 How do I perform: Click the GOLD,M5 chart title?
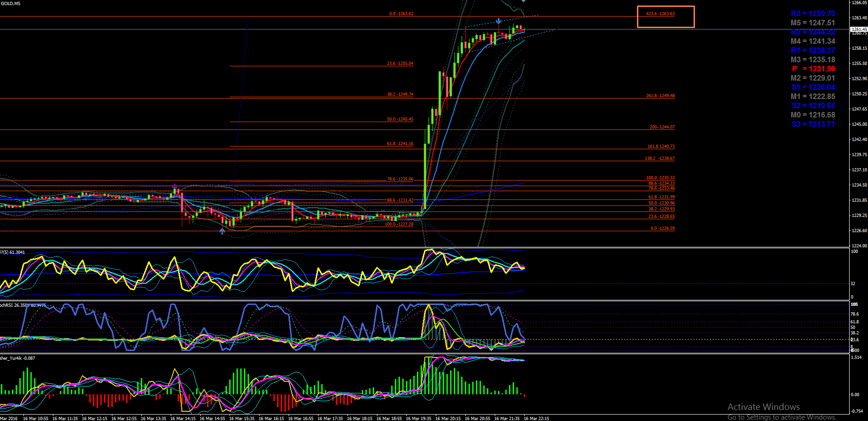point(10,4)
